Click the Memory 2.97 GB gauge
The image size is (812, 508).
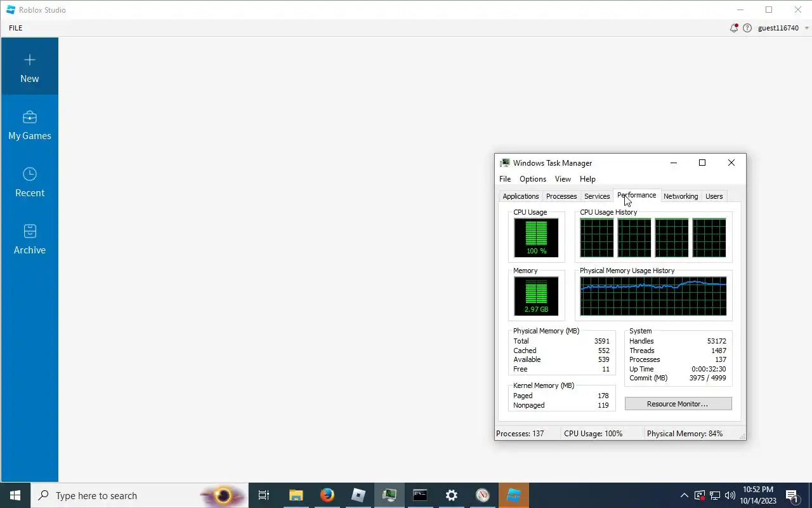tap(536, 296)
